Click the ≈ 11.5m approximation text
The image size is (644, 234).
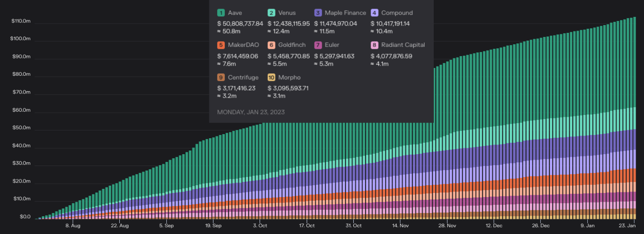(x=324, y=31)
